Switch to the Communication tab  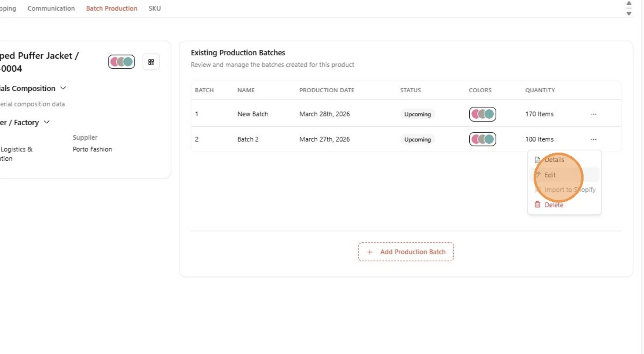pyautogui.click(x=51, y=8)
